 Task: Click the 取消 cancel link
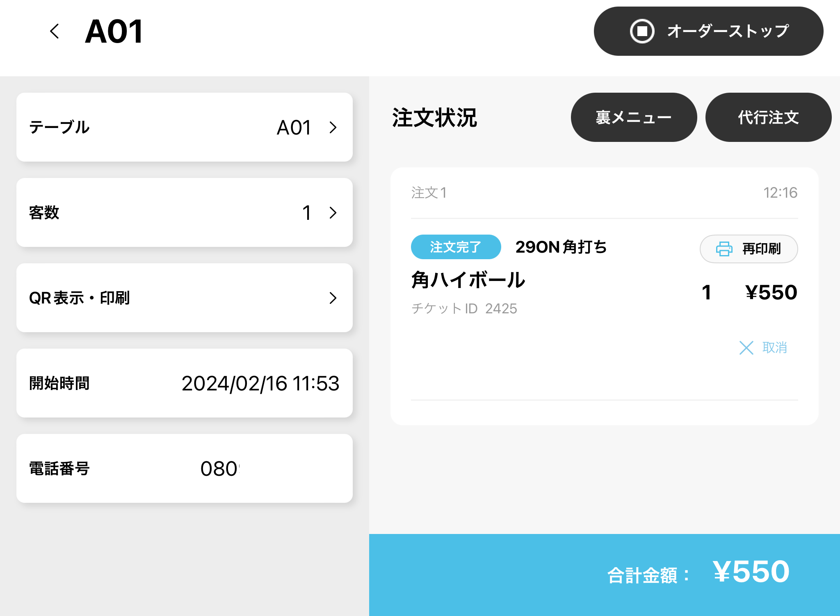pos(774,348)
